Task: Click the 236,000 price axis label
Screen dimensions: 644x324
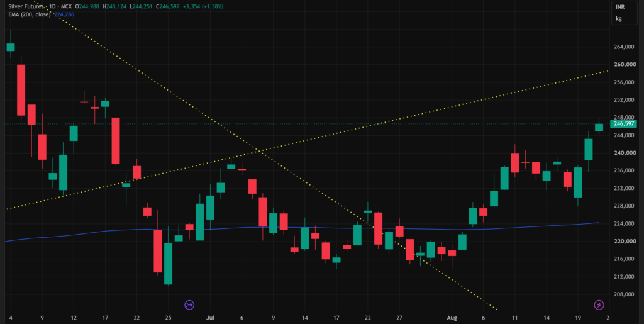Action: 623,170
